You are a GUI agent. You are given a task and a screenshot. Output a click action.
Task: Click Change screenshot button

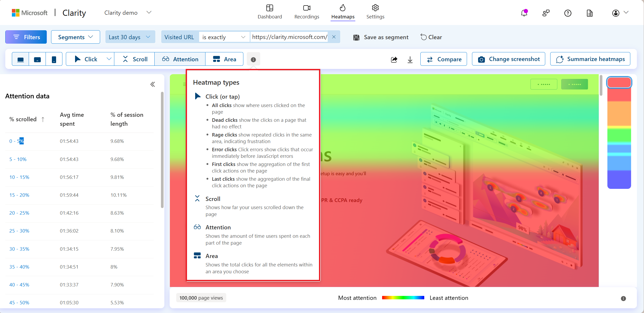(509, 59)
